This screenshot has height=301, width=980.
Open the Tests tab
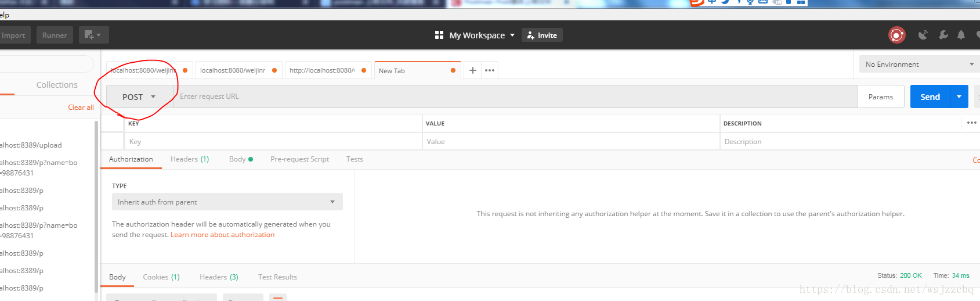[x=355, y=159]
